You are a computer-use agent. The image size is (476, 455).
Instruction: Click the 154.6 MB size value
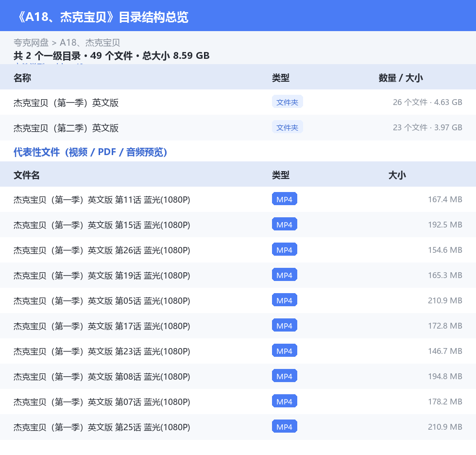445,250
